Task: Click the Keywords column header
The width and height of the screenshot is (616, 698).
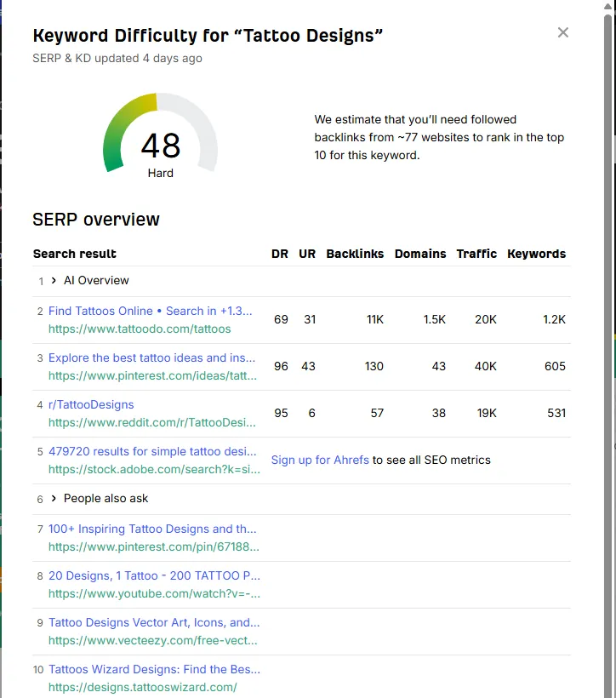Action: [x=537, y=254]
